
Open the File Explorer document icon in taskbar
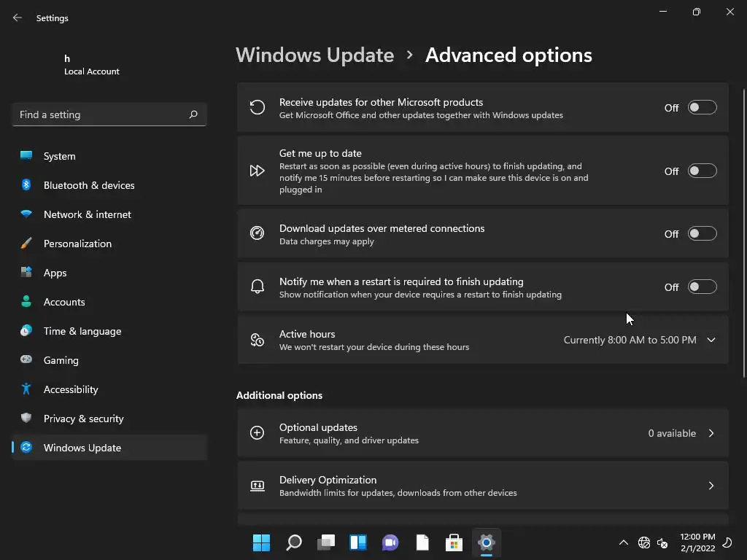pyautogui.click(x=422, y=542)
